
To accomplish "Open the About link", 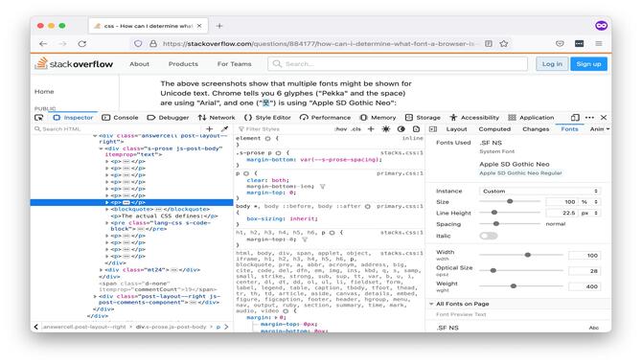I will (140, 64).
